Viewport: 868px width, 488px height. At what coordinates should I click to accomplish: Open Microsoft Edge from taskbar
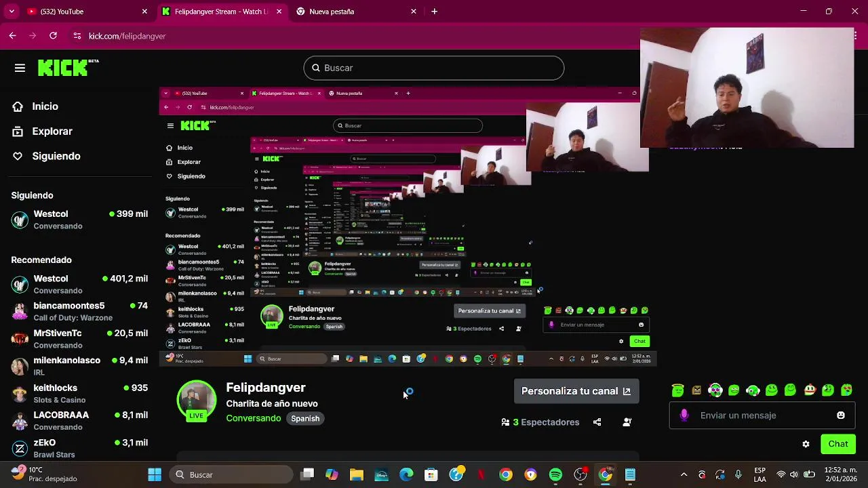tap(406, 474)
